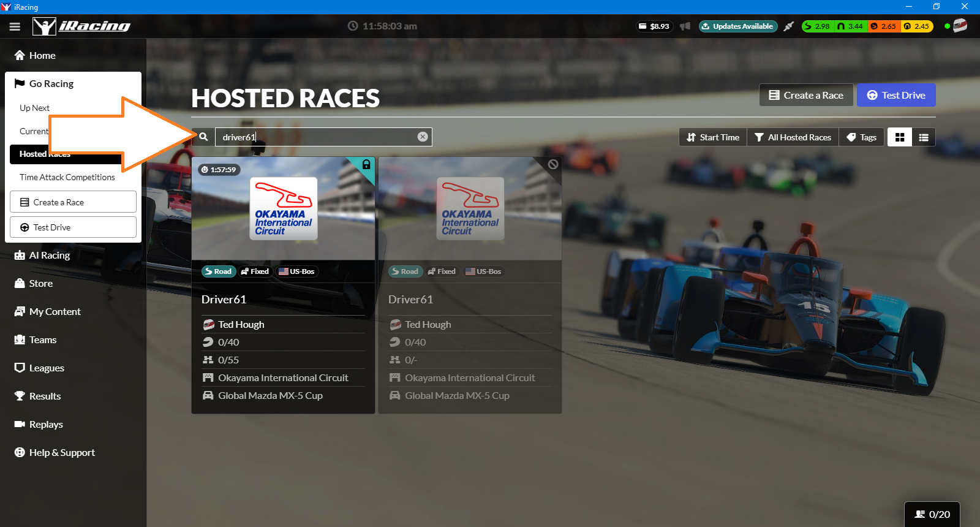This screenshot has width=980, height=527.
Task: Click the padlock icon on first card
Action: 366,164
